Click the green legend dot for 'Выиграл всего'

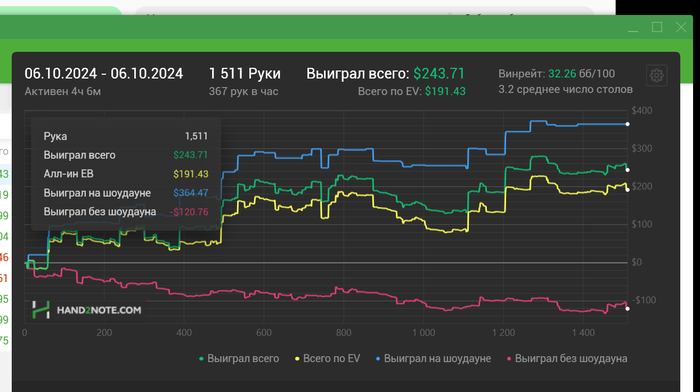[x=201, y=359]
